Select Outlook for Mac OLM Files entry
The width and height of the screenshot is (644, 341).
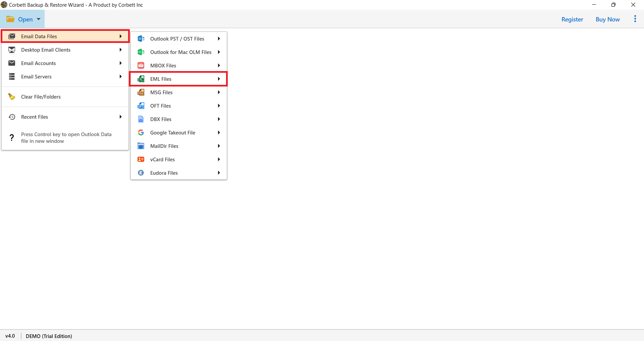click(x=179, y=52)
